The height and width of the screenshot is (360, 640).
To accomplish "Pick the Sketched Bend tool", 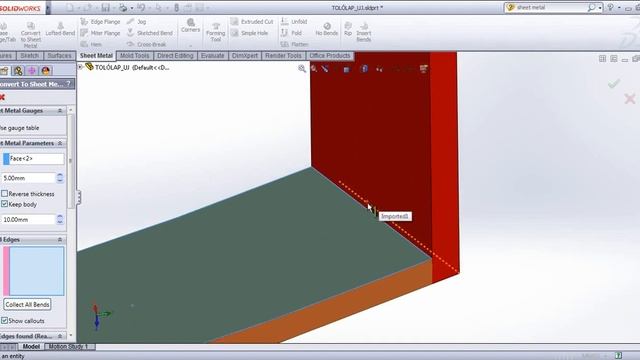I will [x=150, y=33].
